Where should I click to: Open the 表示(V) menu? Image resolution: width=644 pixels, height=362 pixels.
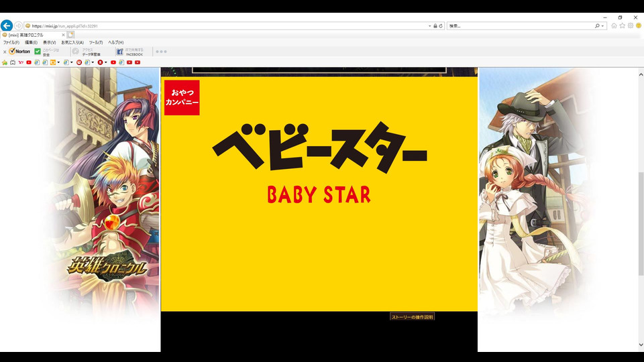point(49,42)
